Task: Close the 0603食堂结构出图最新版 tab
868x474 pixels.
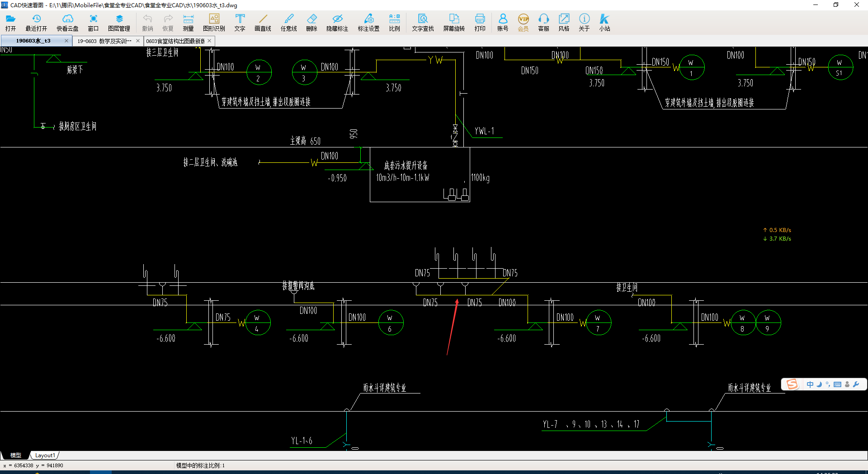Action: (209, 41)
